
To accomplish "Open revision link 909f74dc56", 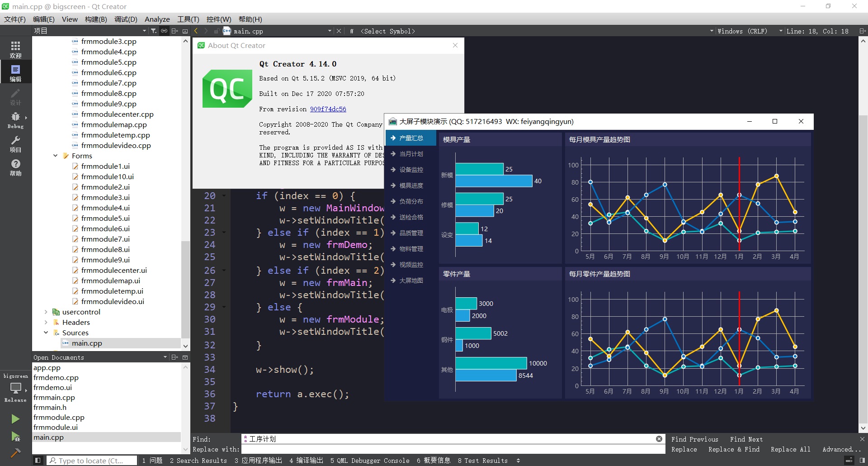I will 328,109.
